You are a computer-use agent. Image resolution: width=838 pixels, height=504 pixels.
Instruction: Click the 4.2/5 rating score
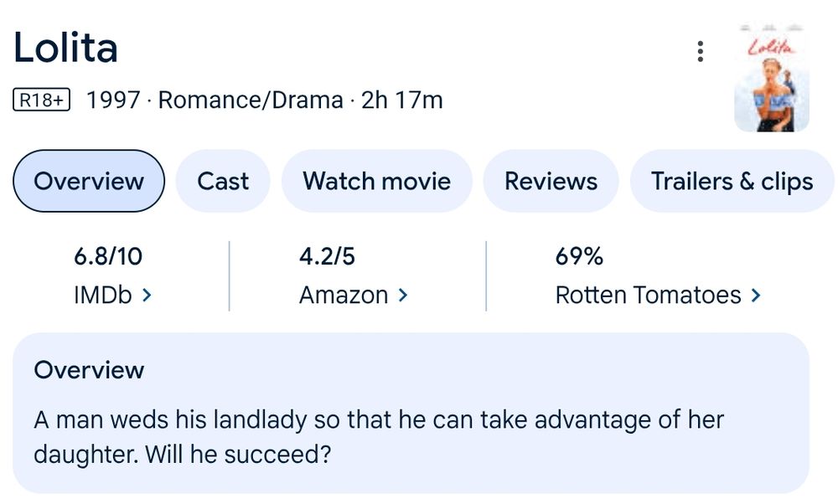[327, 256]
